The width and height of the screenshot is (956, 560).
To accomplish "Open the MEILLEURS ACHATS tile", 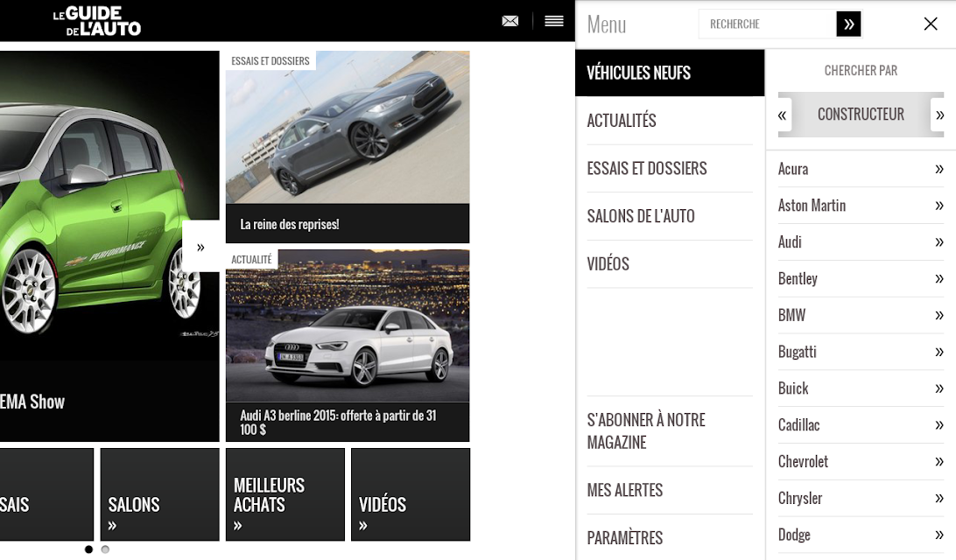I will coord(285,494).
